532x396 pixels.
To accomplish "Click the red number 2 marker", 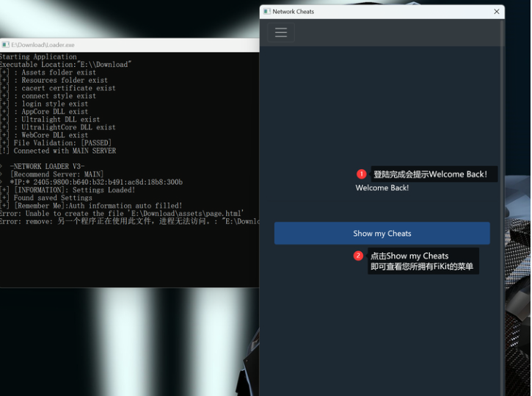I will tap(358, 256).
